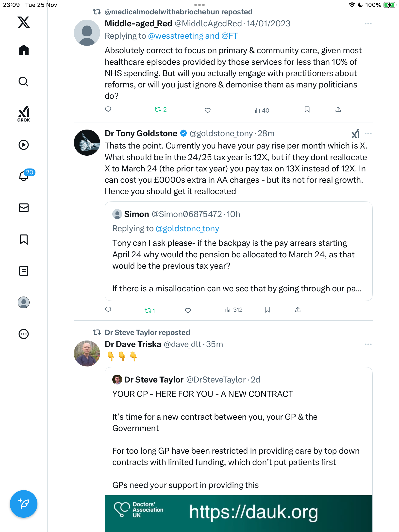Open more options on Dr Dave Triska post
Screen dimensions: 399x532
[x=368, y=344]
